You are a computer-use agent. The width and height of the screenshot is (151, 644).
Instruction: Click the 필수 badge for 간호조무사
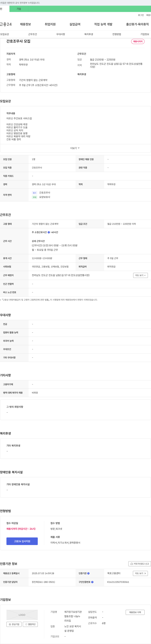34,193
